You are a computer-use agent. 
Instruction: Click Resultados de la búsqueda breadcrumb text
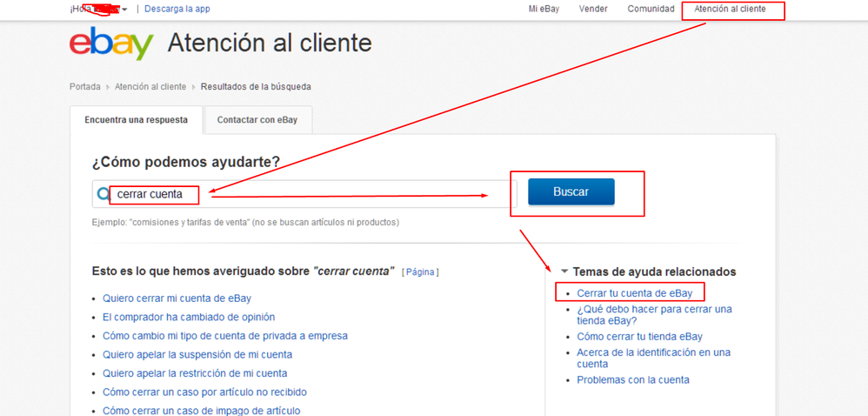256,86
